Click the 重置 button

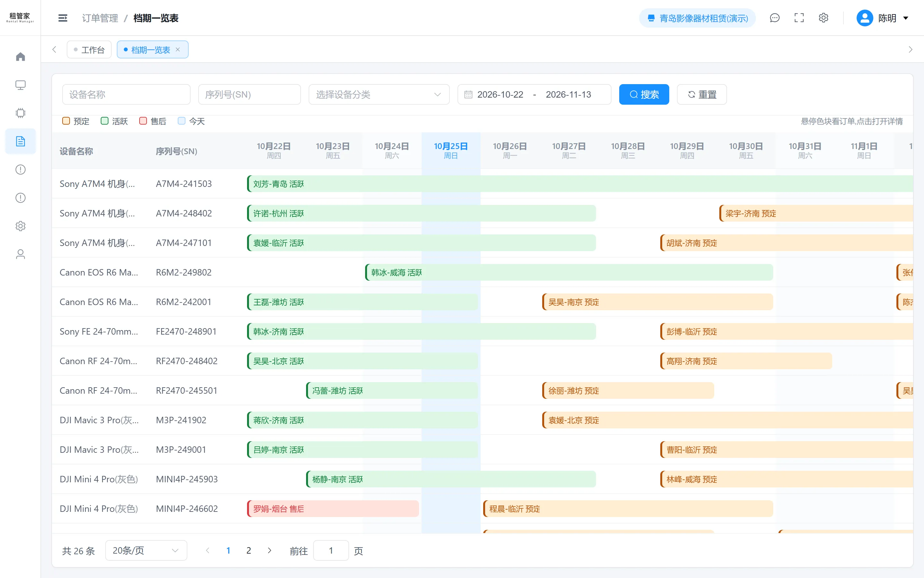[x=702, y=94]
